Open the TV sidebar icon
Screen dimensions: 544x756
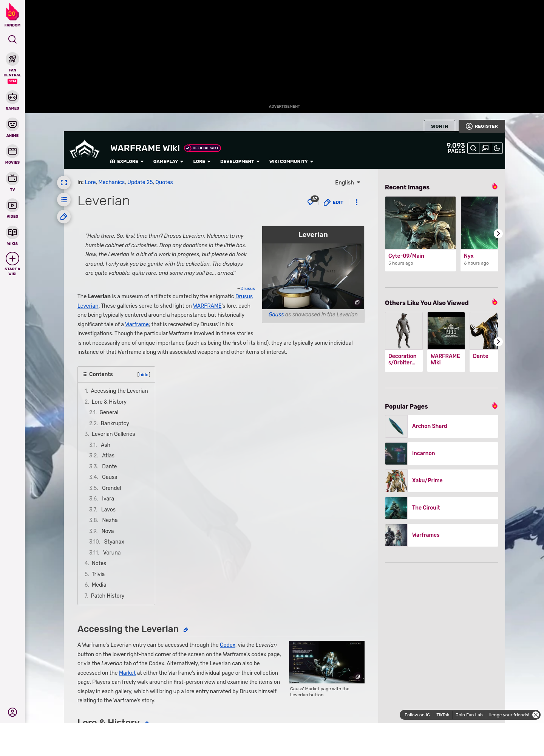(x=12, y=178)
